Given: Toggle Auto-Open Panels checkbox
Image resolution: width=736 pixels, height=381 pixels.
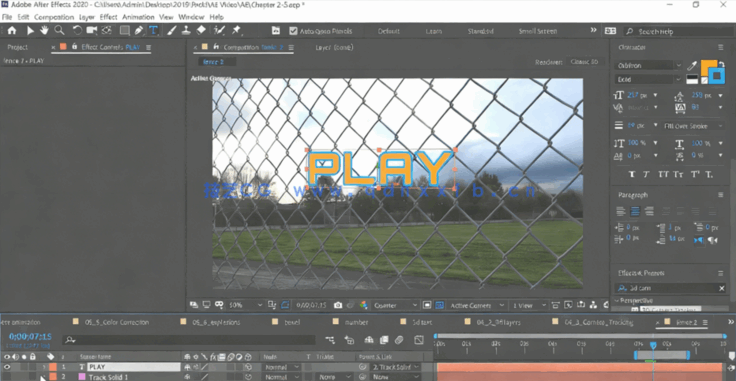Looking at the screenshot, I should click(293, 31).
